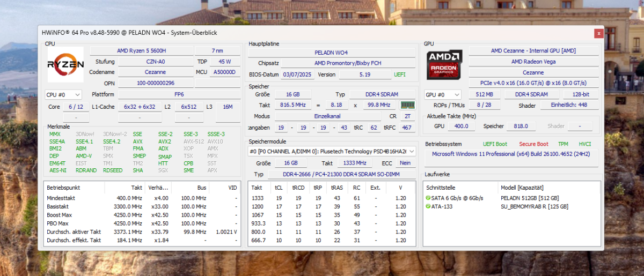
Task: Click the AMD Radeon Vega field
Action: tap(533, 62)
